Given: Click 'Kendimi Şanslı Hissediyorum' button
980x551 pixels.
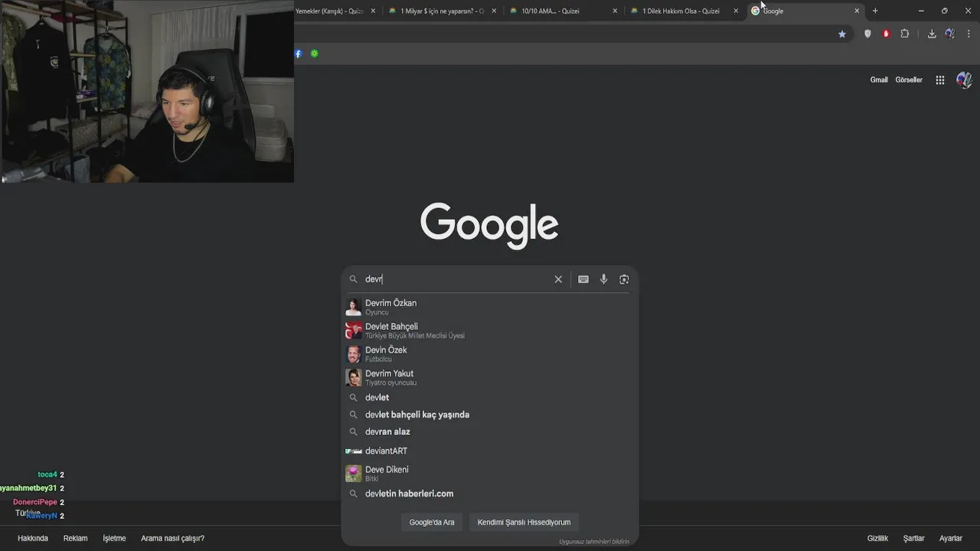Looking at the screenshot, I should pos(524,522).
